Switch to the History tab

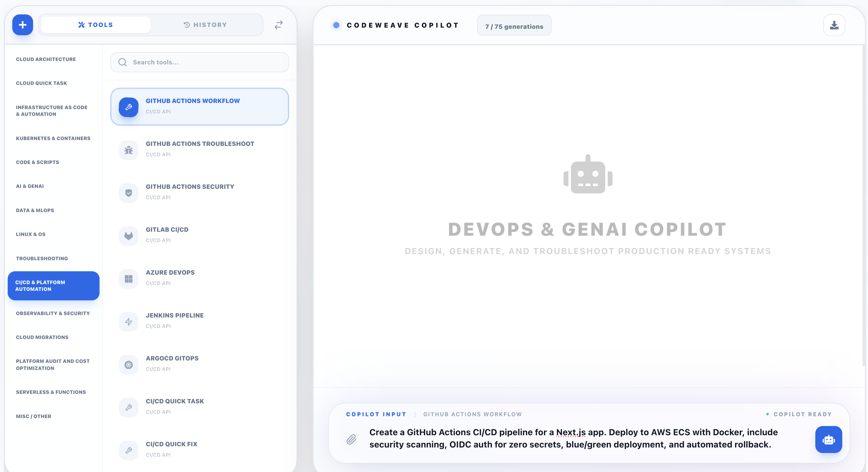206,24
